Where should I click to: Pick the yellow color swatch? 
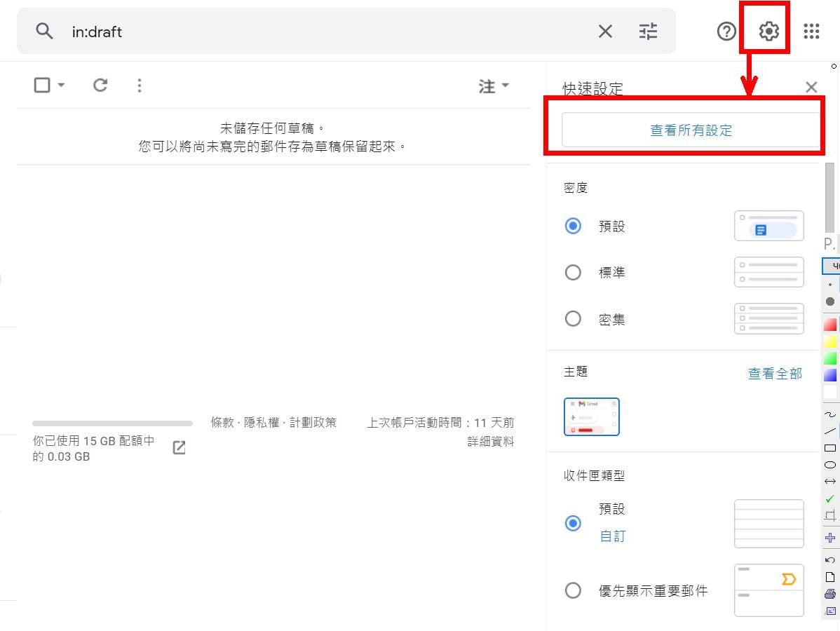[x=829, y=341]
